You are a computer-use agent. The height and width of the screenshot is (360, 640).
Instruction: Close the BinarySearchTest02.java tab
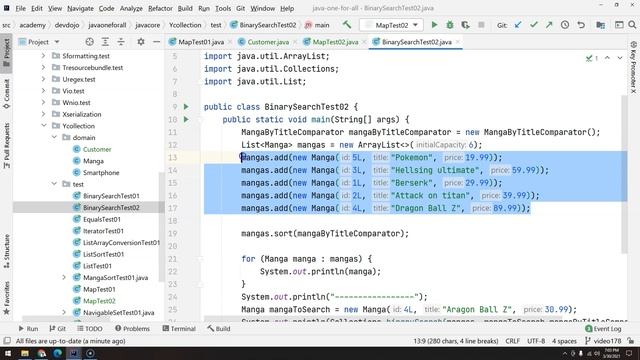(x=458, y=42)
